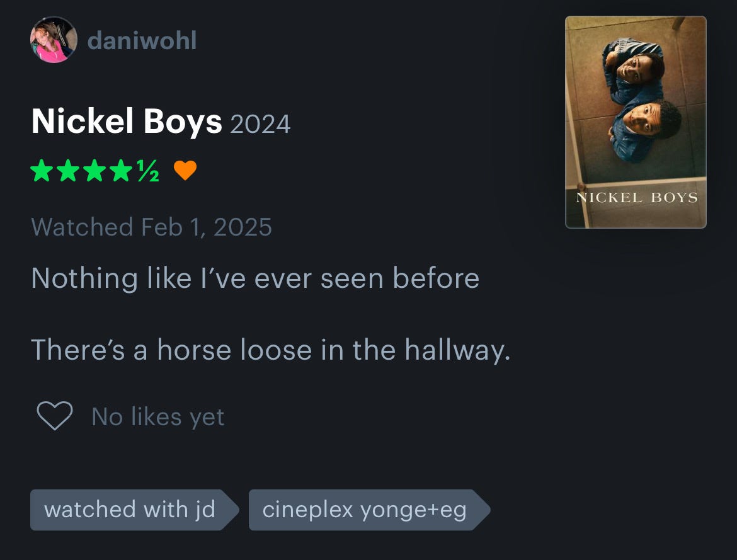Open the Nickel Boys film title

(127, 122)
